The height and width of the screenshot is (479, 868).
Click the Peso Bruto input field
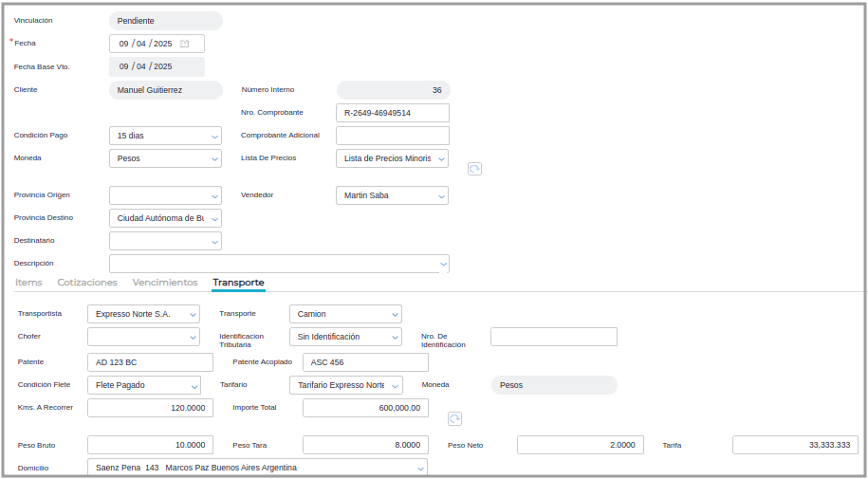point(150,445)
